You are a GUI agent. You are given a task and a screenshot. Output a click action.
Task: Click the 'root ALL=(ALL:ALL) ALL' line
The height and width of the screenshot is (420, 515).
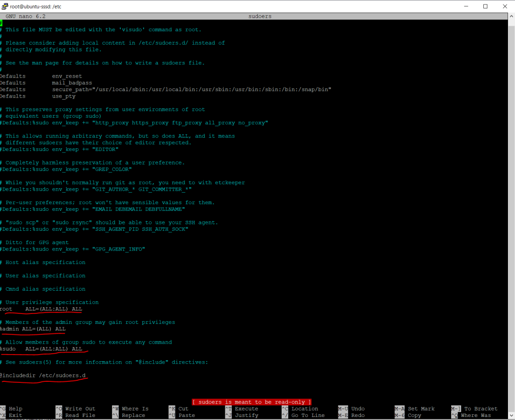(41, 309)
